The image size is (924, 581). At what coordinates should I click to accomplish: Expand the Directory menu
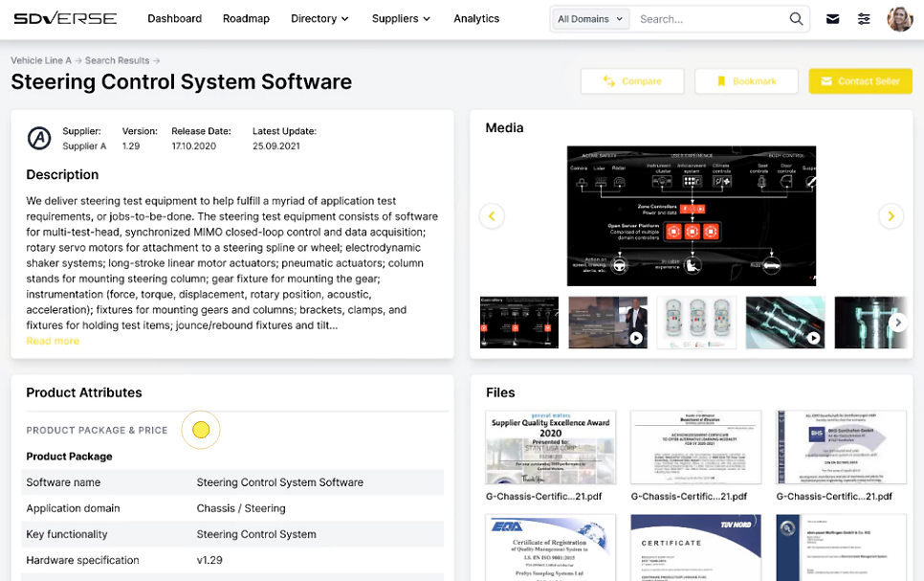pos(319,19)
